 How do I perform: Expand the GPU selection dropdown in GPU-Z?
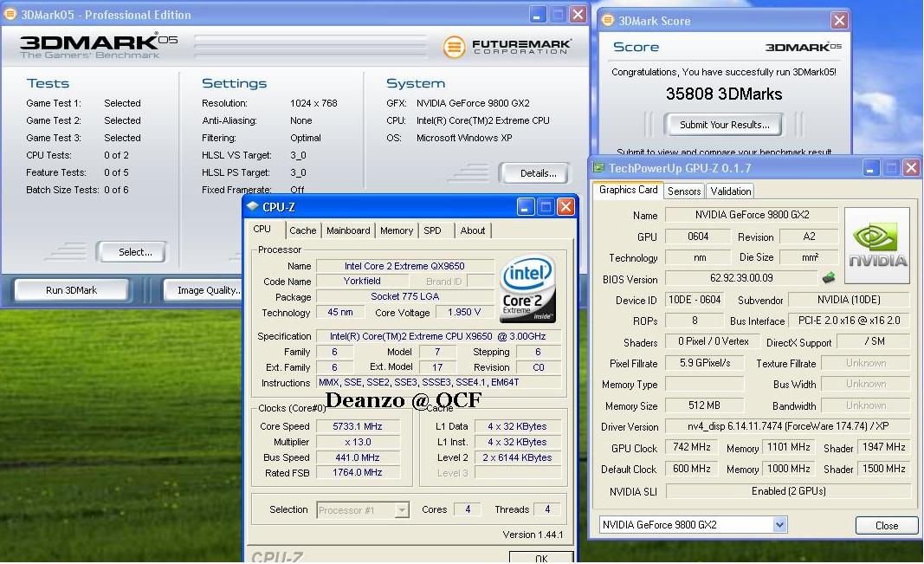coord(779,524)
